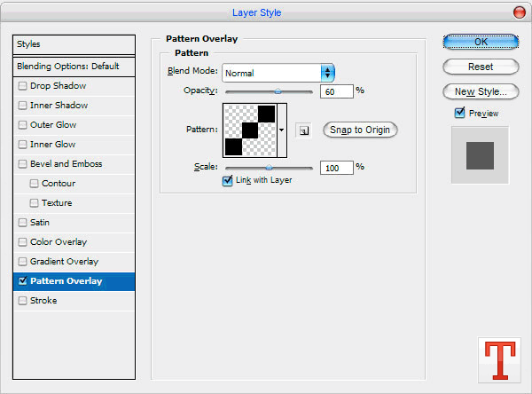
Task: Select the Drop Shadow style label
Action: pos(58,86)
